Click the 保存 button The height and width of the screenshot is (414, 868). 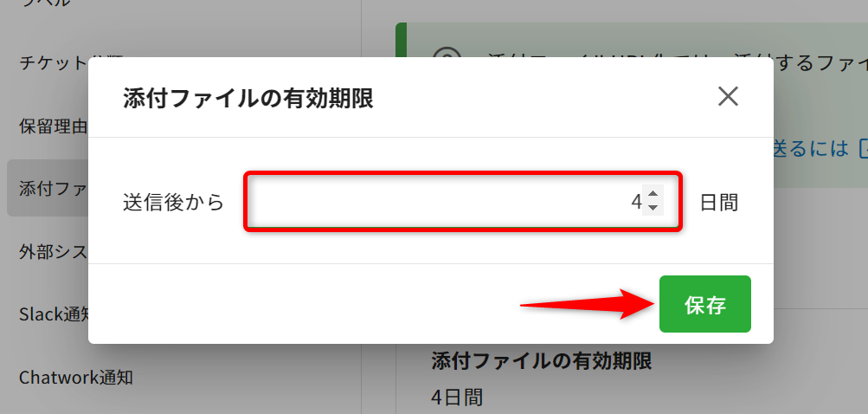tap(704, 304)
